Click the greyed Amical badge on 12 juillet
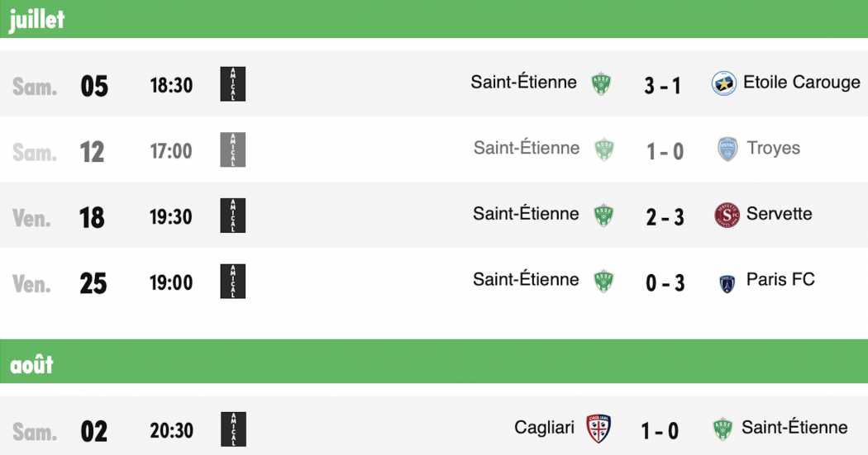Screen dimensions: 868x455 (233, 149)
